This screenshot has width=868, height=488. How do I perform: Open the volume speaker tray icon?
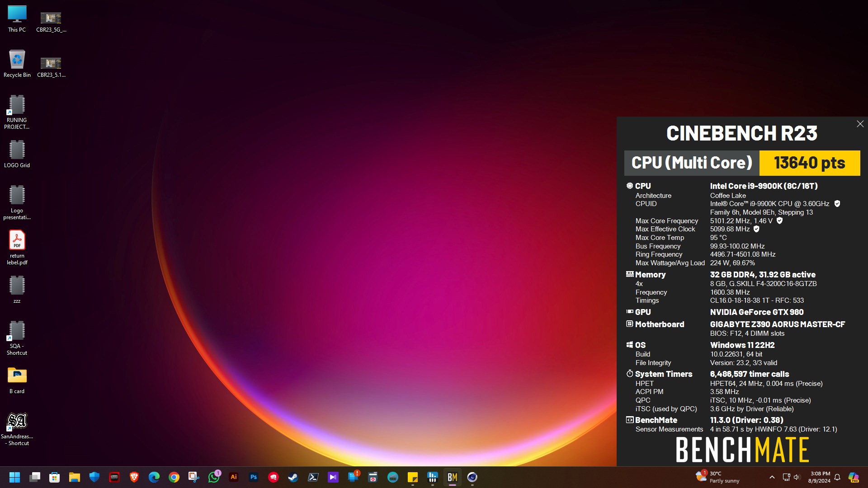(797, 477)
